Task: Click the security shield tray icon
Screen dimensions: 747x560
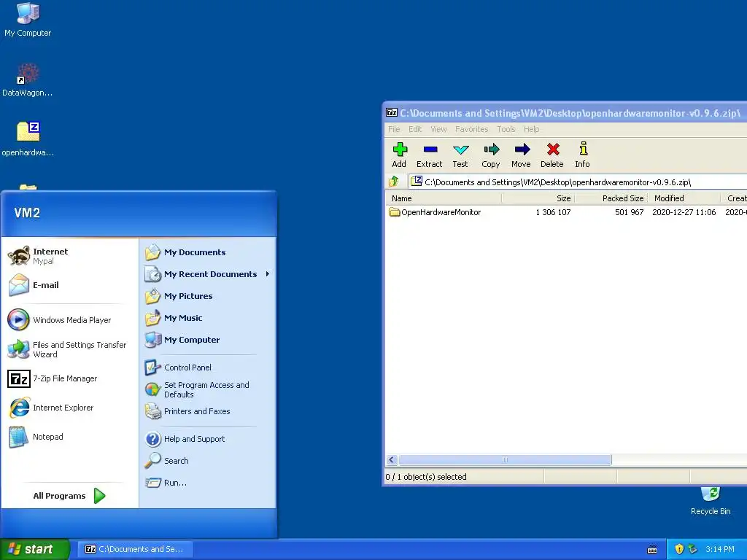Action: coord(679,549)
